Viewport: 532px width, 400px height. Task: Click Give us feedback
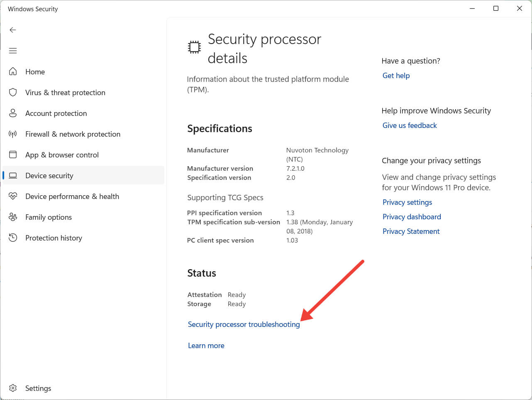tap(409, 125)
